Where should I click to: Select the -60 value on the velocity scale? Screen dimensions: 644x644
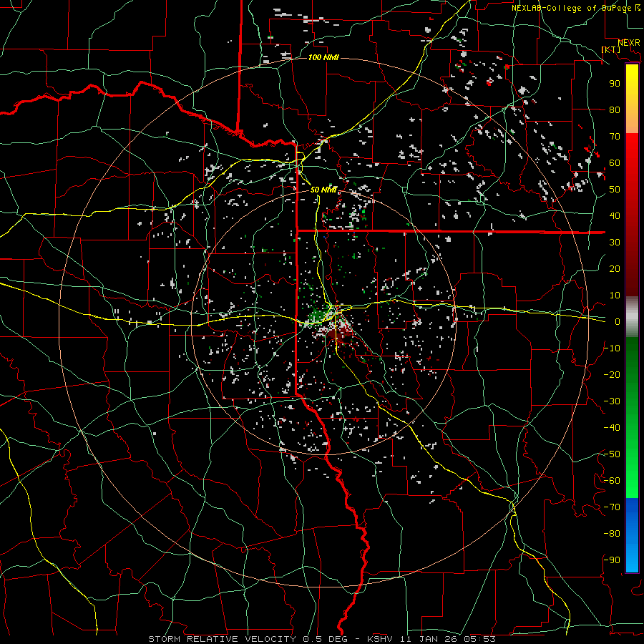(x=612, y=481)
